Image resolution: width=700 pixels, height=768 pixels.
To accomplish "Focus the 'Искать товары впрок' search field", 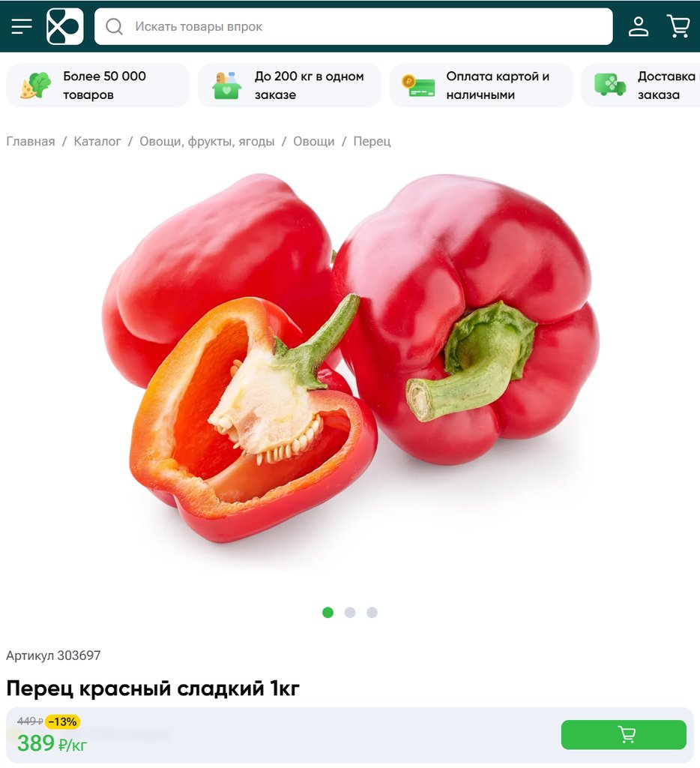I will pos(354,26).
